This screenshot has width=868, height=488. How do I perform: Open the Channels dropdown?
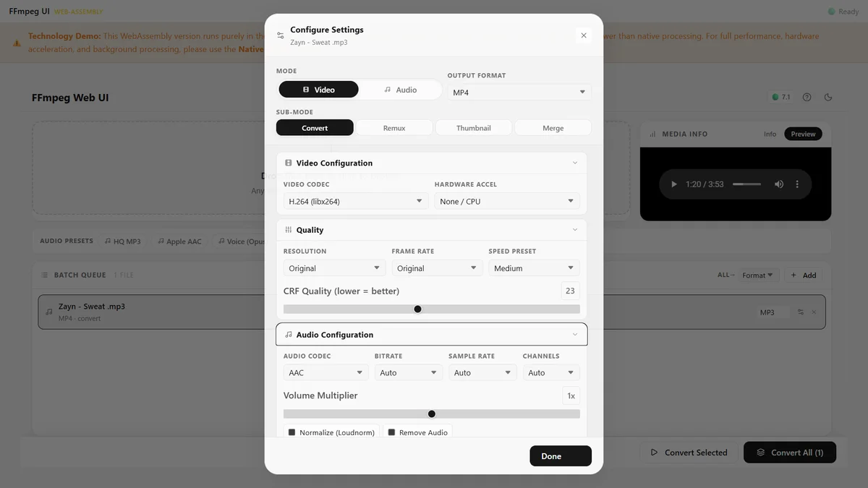[x=551, y=373]
